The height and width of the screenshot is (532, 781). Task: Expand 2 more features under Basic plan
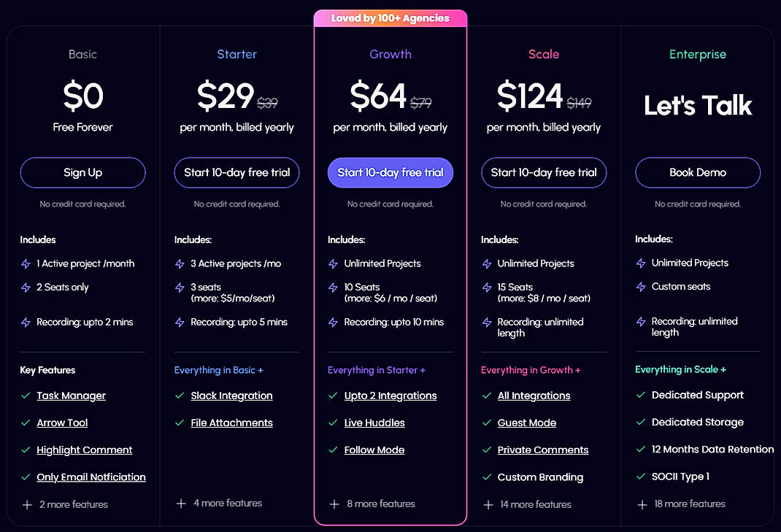pos(73,504)
